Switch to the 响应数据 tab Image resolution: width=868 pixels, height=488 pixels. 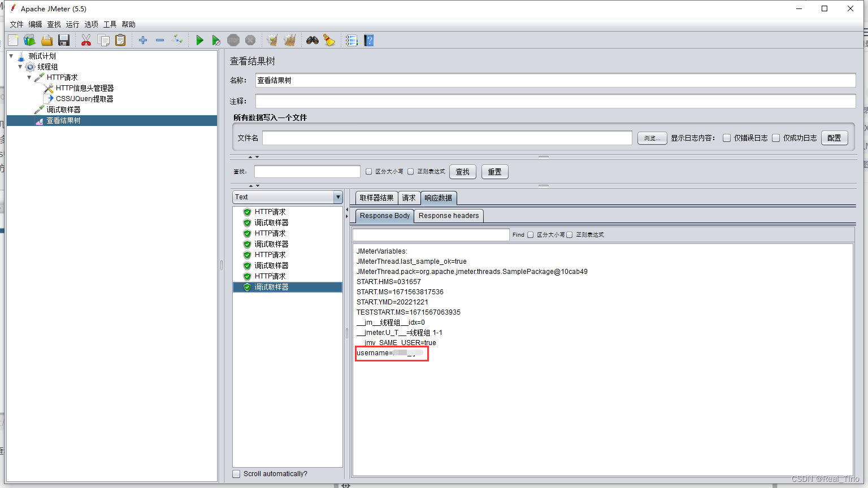(439, 198)
